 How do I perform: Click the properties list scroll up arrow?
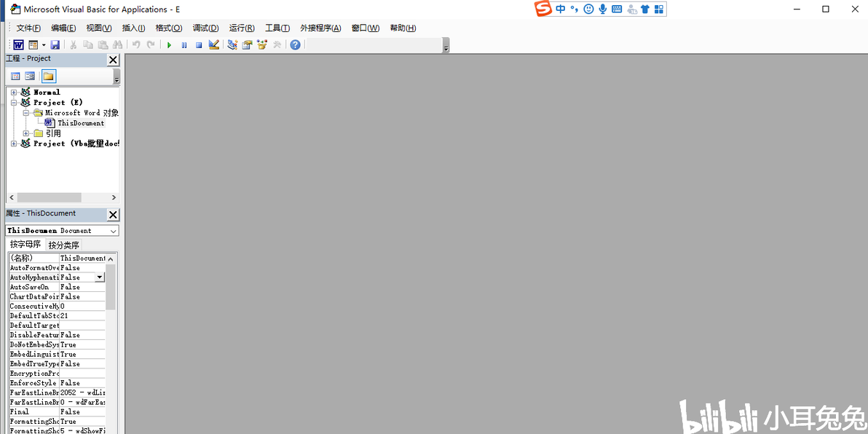click(x=110, y=259)
